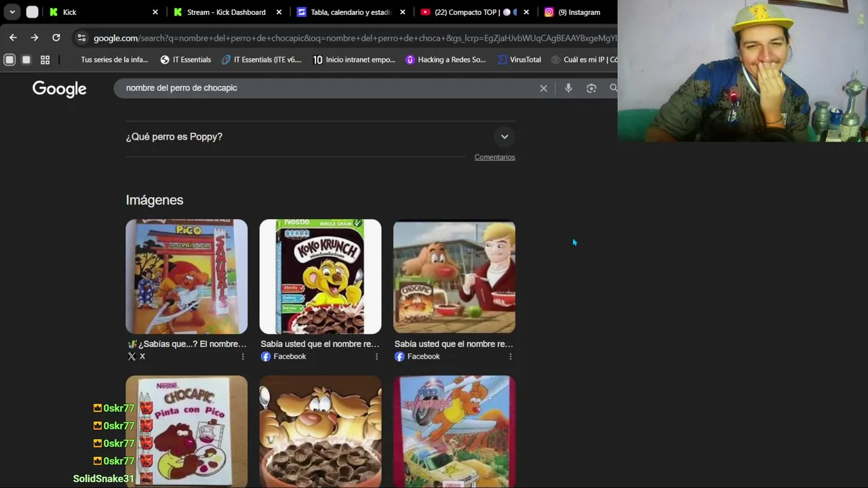Click the Google logo
Image resolution: width=868 pixels, height=488 pixels.
tap(59, 89)
